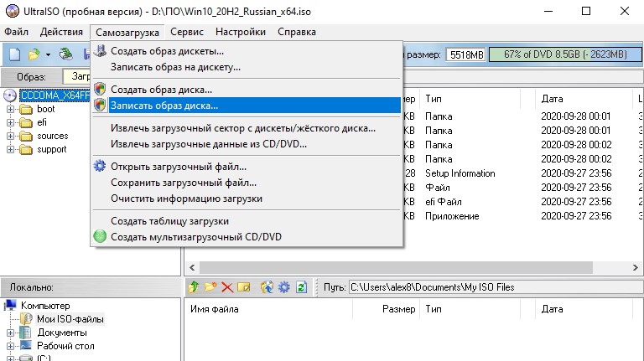Close the Самозагрузка menu
Image resolution: width=644 pixels, height=361 pixels.
[x=127, y=33]
